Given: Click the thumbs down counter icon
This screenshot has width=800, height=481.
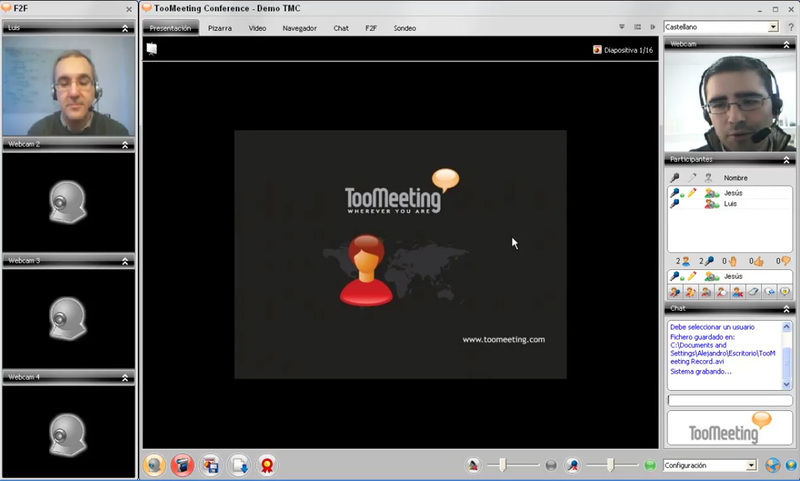Looking at the screenshot, I should [786, 261].
